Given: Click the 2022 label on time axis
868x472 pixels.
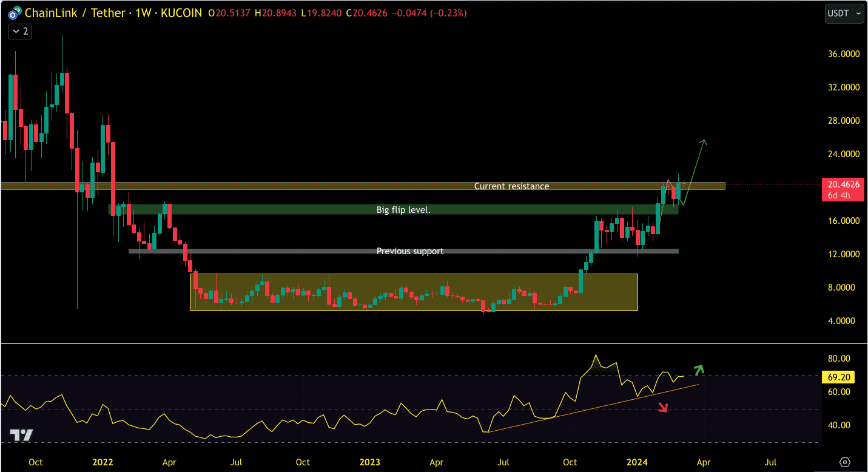Looking at the screenshot, I should click(103, 462).
